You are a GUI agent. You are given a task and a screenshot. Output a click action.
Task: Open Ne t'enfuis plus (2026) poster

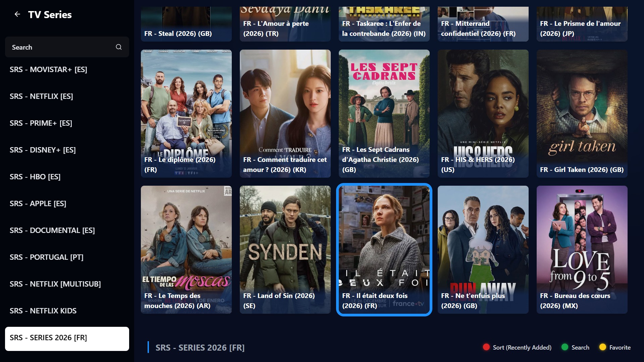click(x=483, y=250)
